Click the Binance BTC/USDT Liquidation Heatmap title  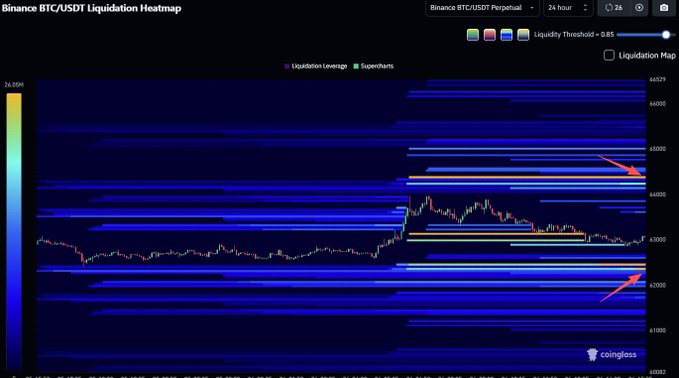(x=91, y=8)
